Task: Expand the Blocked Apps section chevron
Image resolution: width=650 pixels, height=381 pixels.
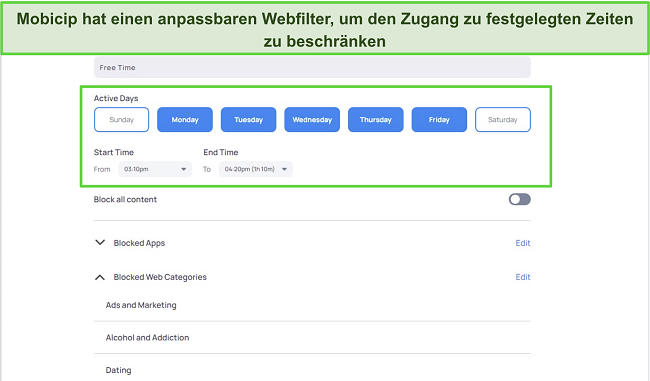Action: click(x=100, y=243)
